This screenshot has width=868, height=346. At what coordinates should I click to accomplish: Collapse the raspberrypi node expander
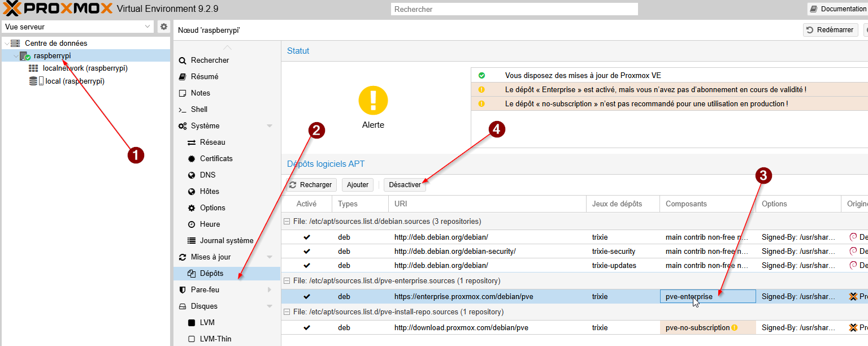[15, 56]
